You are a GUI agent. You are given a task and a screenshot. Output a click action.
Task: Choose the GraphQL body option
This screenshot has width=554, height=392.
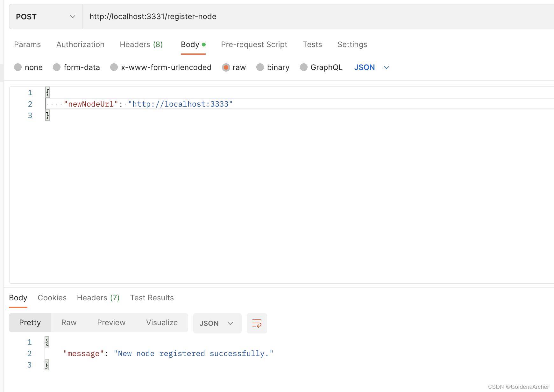321,67
